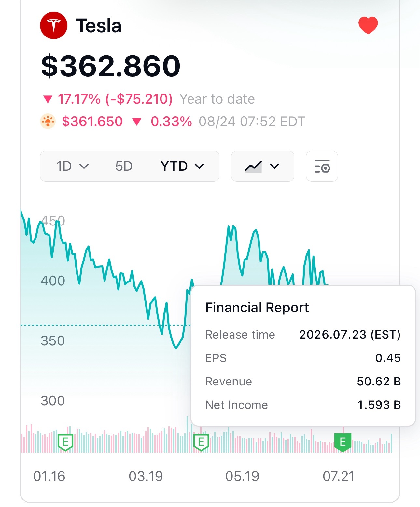Expand the 1D interval dropdown arrow
This screenshot has height=507, width=420.
pos(84,166)
